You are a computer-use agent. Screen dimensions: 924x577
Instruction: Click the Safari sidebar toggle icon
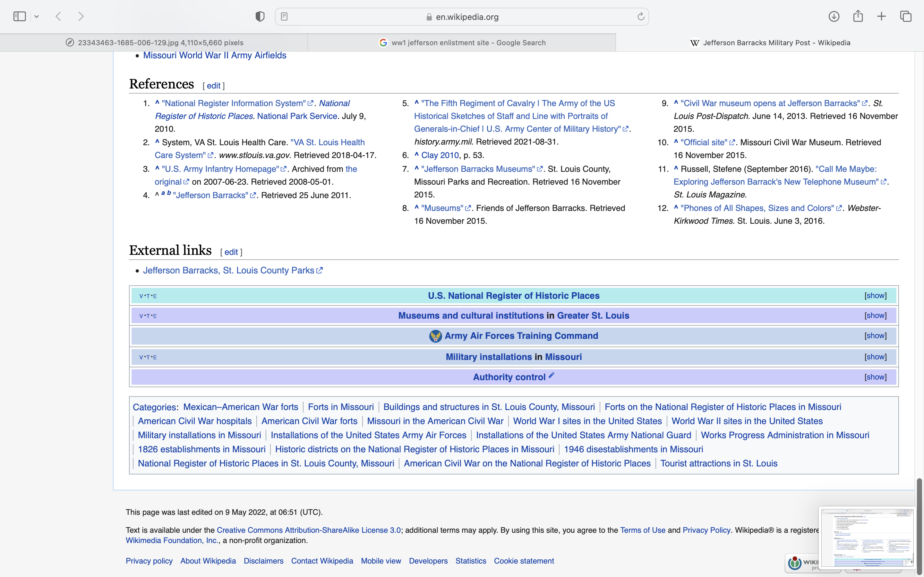[20, 16]
